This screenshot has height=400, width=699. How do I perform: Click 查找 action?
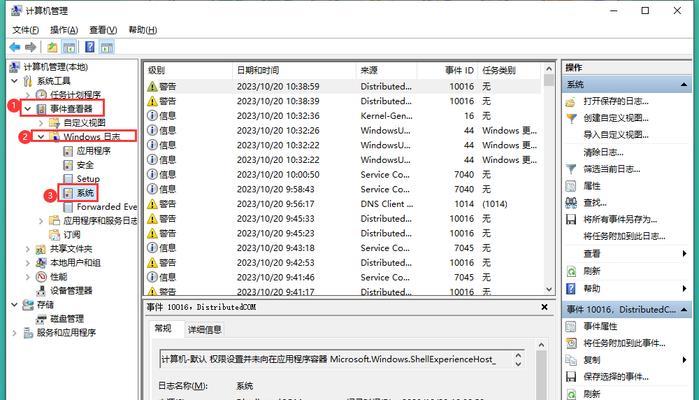tap(595, 203)
